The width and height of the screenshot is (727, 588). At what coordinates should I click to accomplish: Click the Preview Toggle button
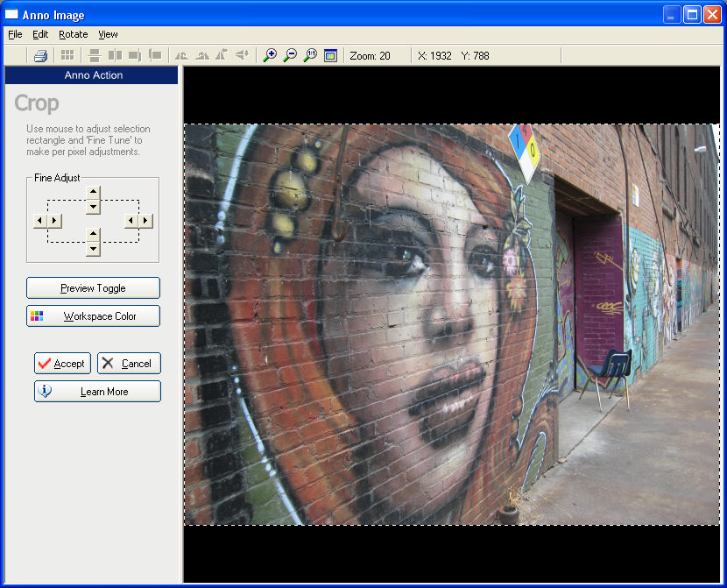[93, 288]
